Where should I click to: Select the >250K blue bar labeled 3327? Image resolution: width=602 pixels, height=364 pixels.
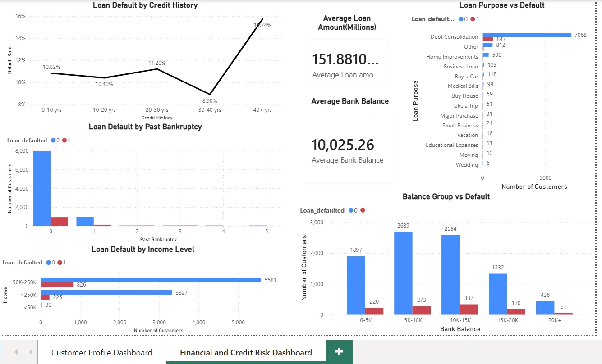point(106,292)
